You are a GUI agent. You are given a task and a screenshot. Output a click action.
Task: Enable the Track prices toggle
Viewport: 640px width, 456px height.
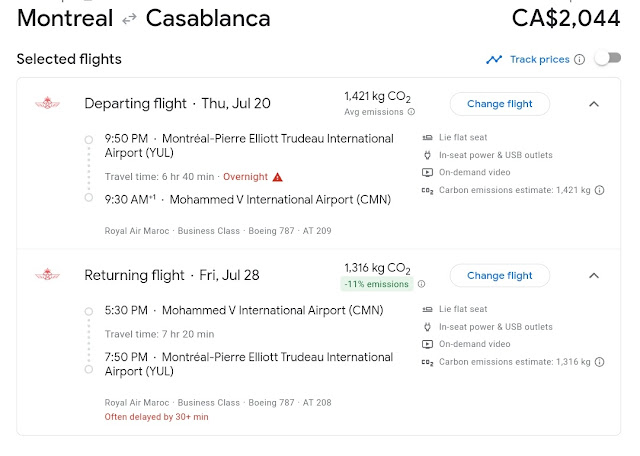pyautogui.click(x=607, y=59)
